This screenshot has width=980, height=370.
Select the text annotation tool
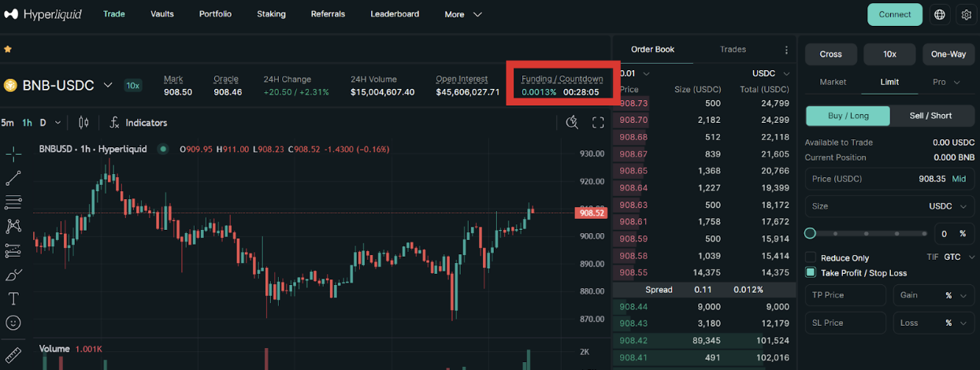pyautogui.click(x=13, y=298)
